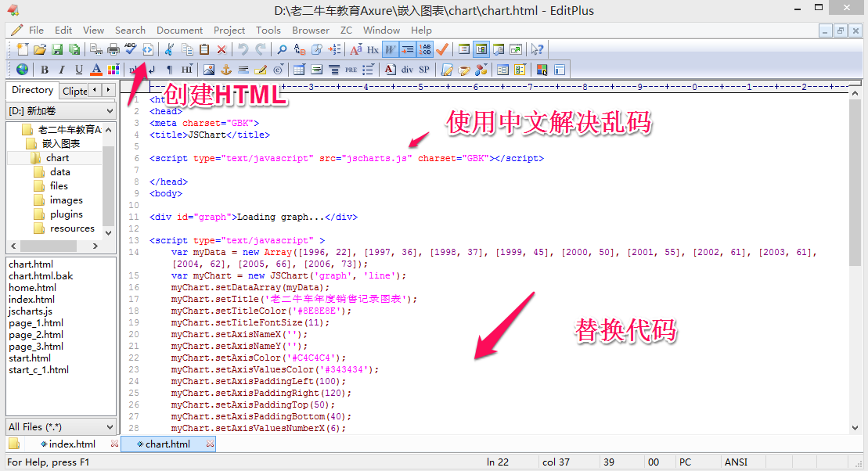This screenshot has height=471, width=868.
Task: Click the ANSI encoding in status bar
Action: point(736,462)
